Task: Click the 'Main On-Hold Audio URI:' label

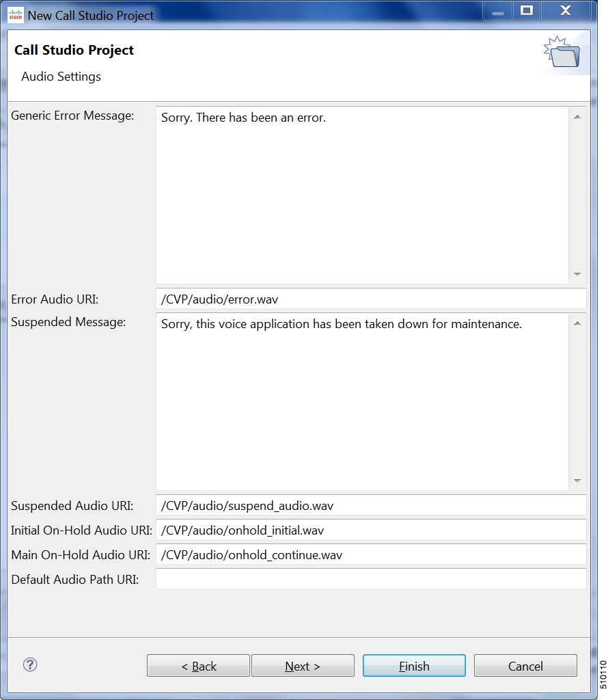Action: [x=81, y=555]
